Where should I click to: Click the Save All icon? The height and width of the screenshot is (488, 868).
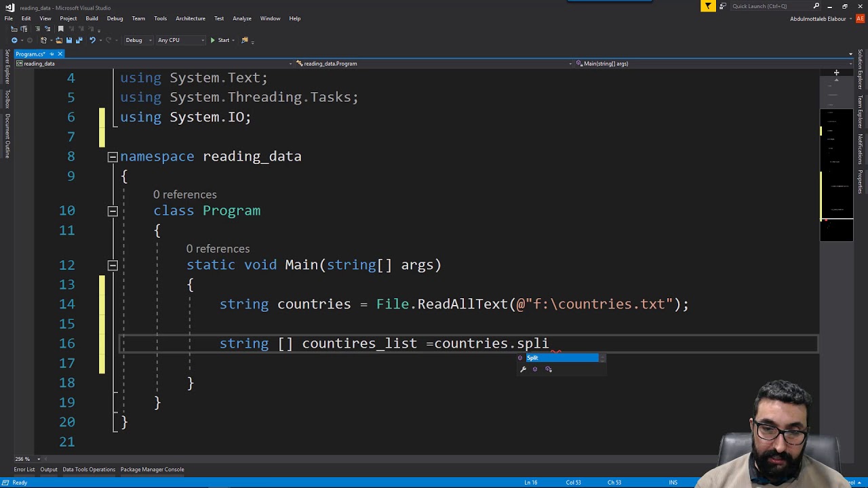(79, 40)
